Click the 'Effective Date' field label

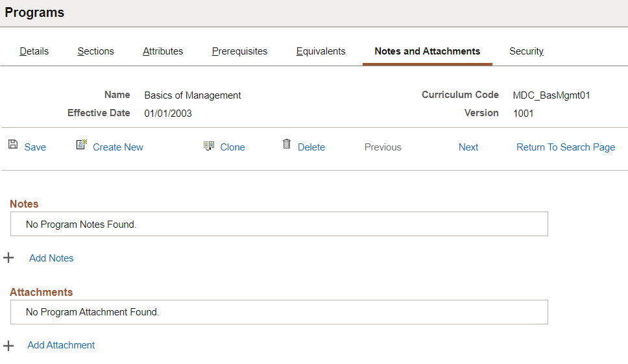[99, 113]
